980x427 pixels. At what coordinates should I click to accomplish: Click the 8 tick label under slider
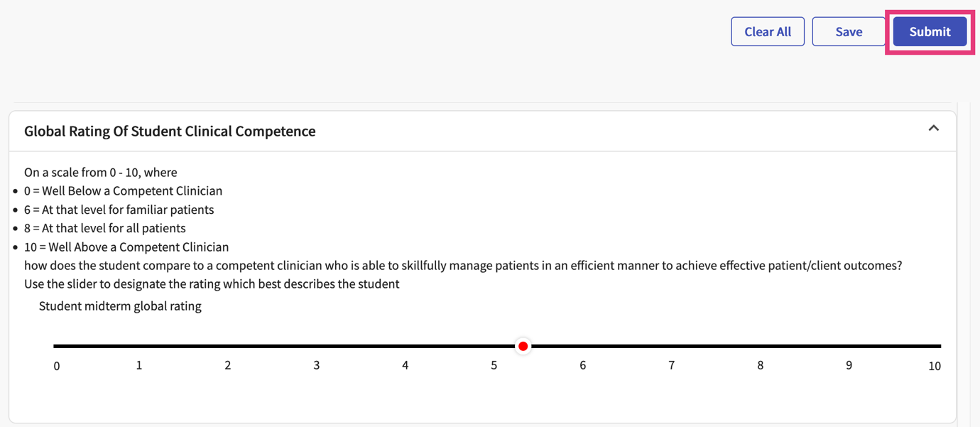point(761,365)
